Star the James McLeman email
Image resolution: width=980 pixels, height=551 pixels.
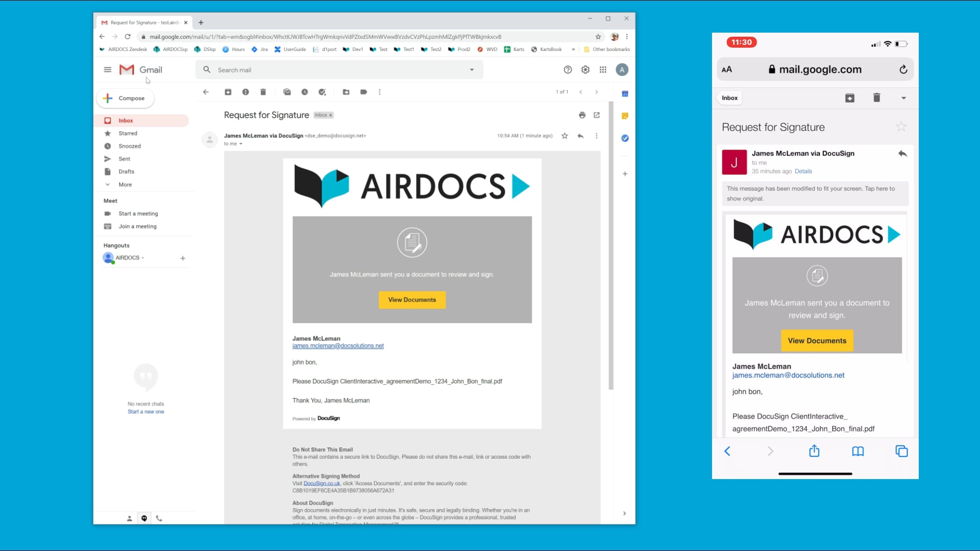pos(565,136)
